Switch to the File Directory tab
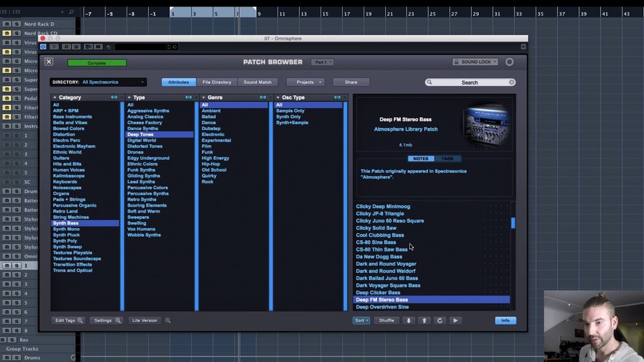Viewport: 644px width, 362px height. (x=217, y=82)
